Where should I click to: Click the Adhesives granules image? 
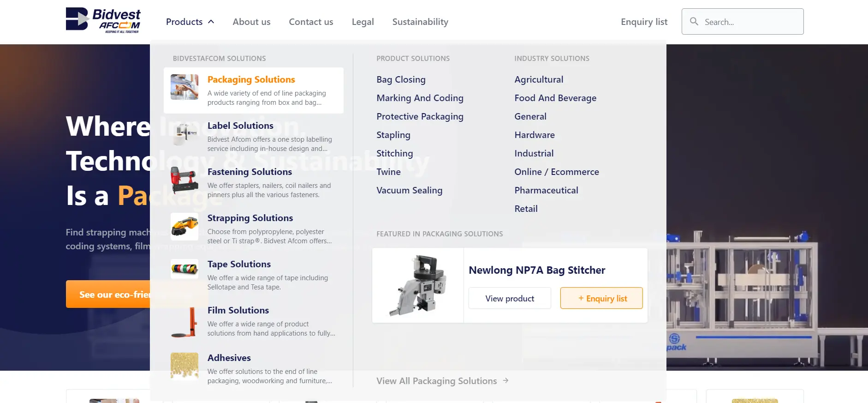point(184,366)
